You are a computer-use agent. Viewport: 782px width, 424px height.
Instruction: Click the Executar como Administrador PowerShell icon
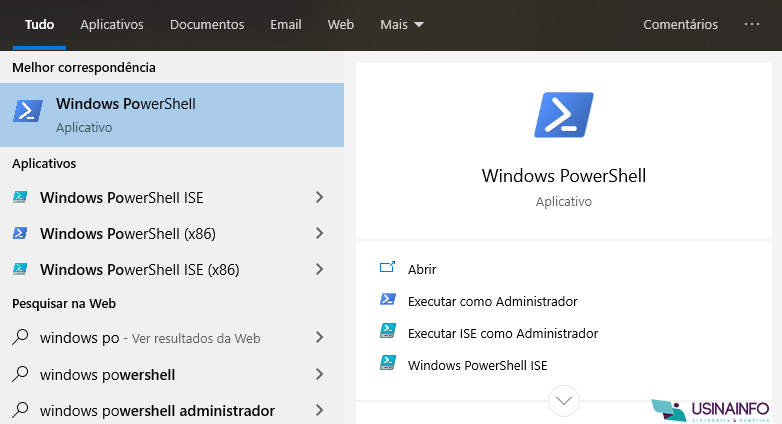coord(388,299)
